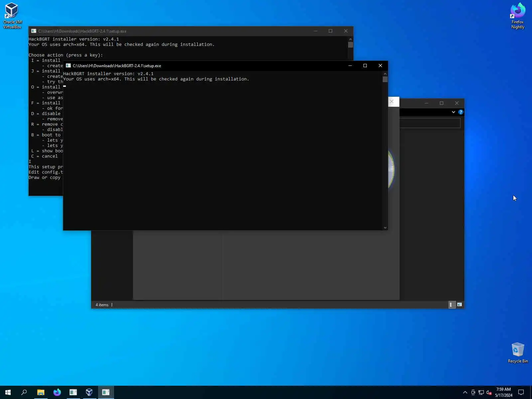Open taskbar Search magnifier
The image size is (532, 399).
tap(24, 392)
